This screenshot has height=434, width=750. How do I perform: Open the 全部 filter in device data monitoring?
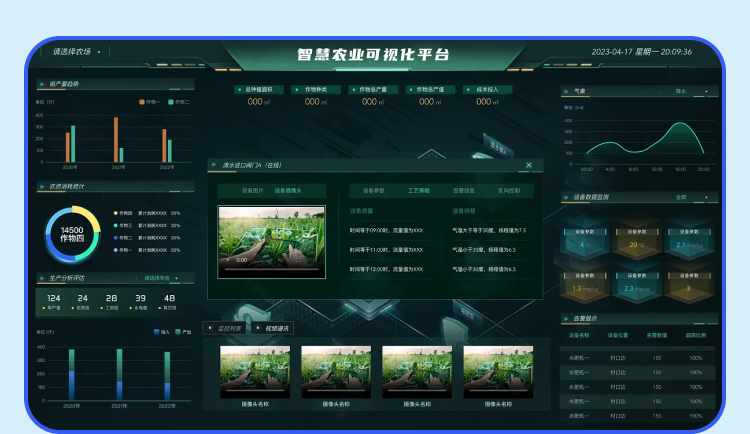[692, 198]
